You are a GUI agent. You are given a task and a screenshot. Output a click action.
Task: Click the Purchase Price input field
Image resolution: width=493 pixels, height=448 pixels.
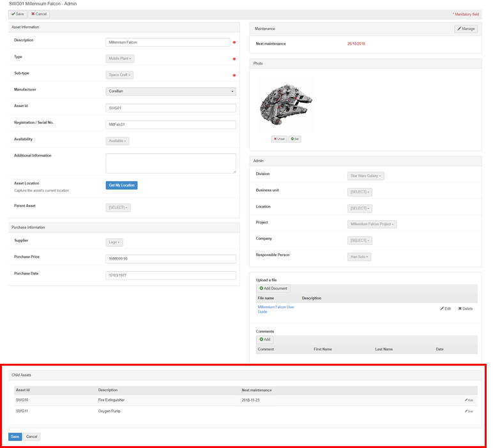coord(171,259)
